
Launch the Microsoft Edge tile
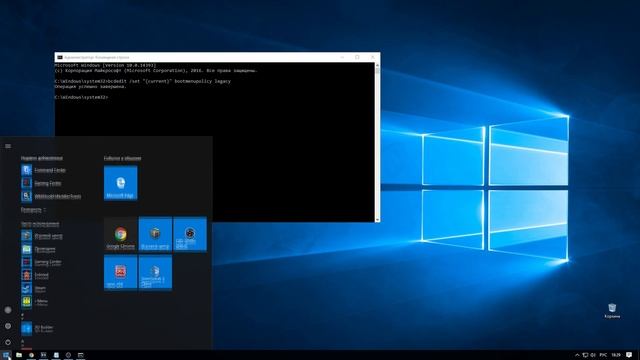pos(120,183)
